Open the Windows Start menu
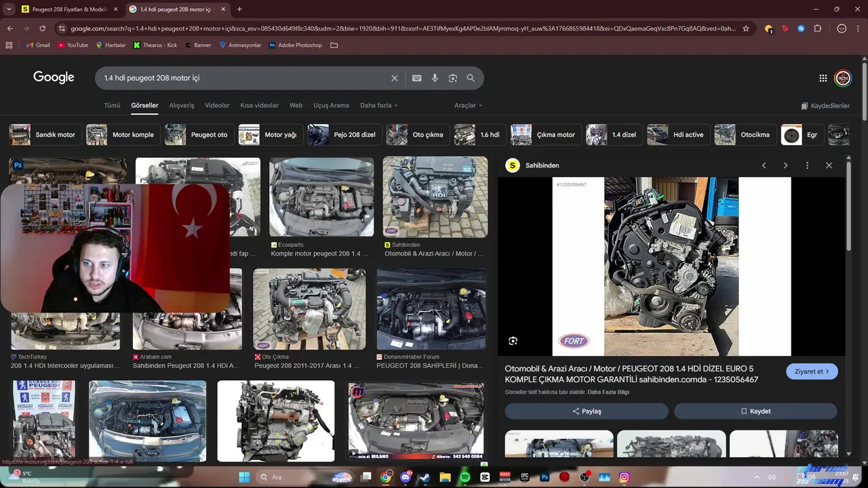This screenshot has width=868, height=488. (x=244, y=477)
